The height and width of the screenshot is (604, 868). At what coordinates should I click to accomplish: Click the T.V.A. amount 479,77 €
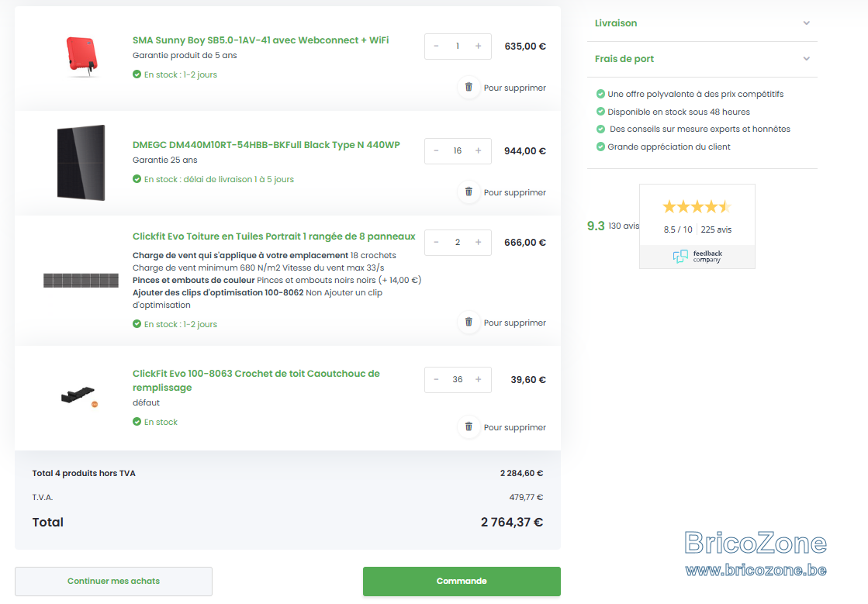click(x=527, y=497)
